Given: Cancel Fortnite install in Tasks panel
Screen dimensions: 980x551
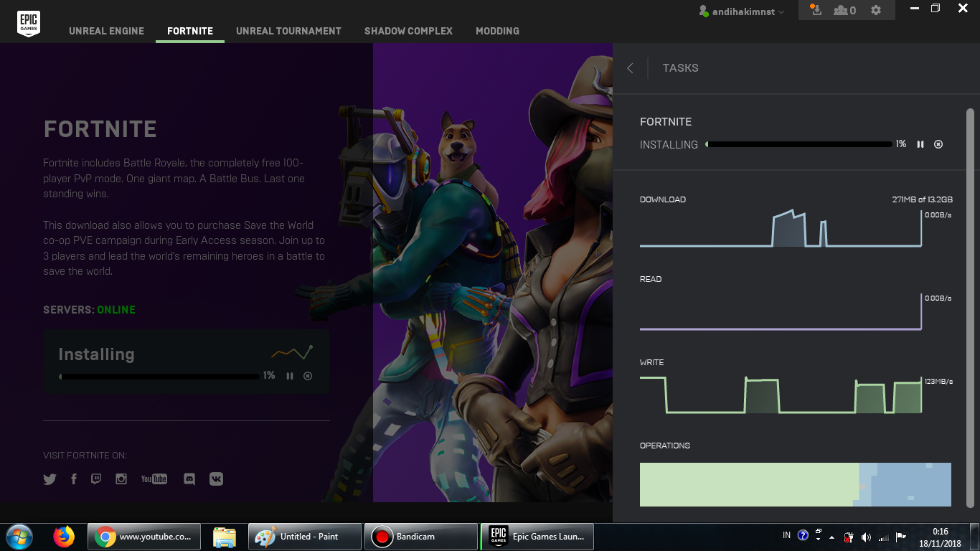Looking at the screenshot, I should pos(938,144).
